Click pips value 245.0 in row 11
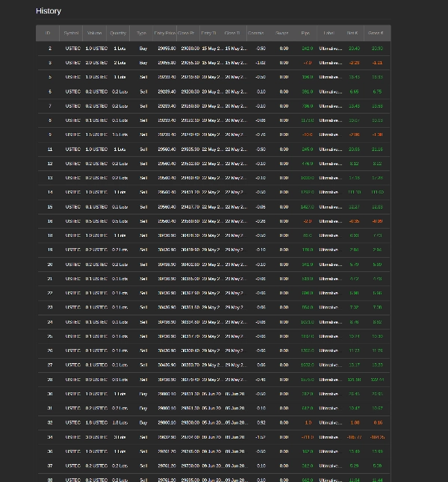The height and width of the screenshot is (482, 448). (x=308, y=149)
